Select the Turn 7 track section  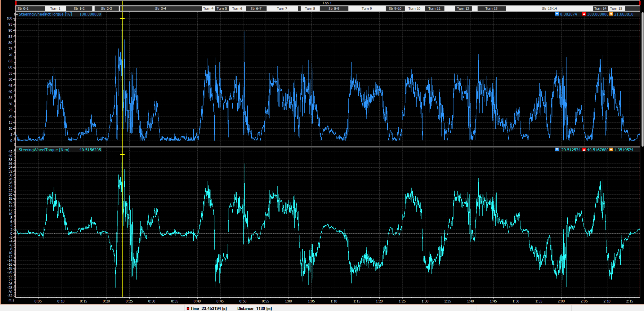(x=282, y=9)
